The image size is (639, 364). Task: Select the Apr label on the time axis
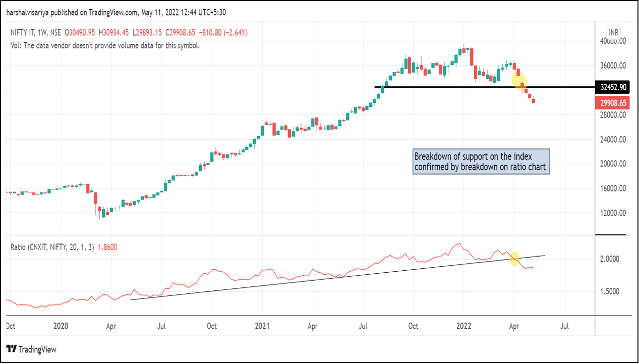514,326
